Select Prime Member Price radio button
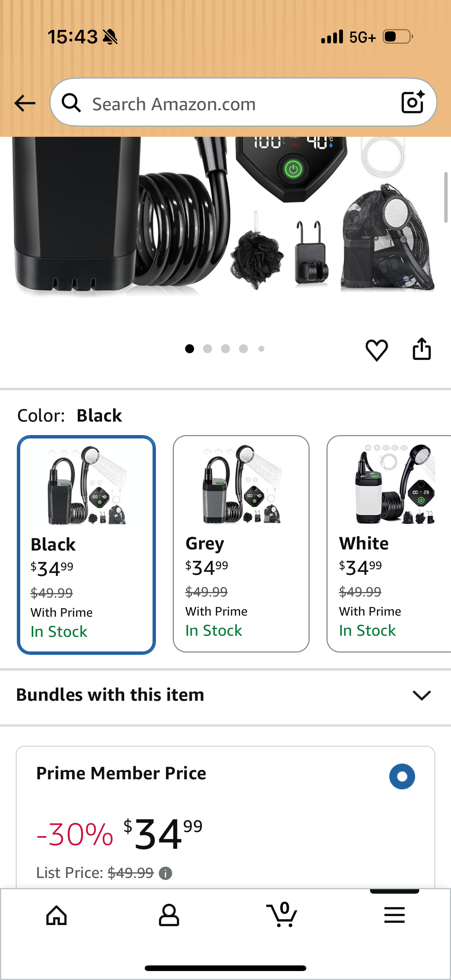 point(402,776)
